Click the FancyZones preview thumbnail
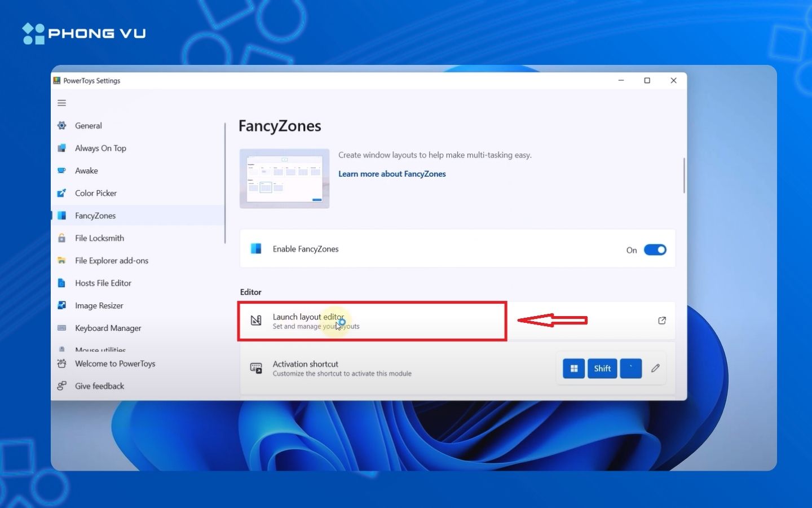Viewport: 812px width, 508px height. point(284,178)
